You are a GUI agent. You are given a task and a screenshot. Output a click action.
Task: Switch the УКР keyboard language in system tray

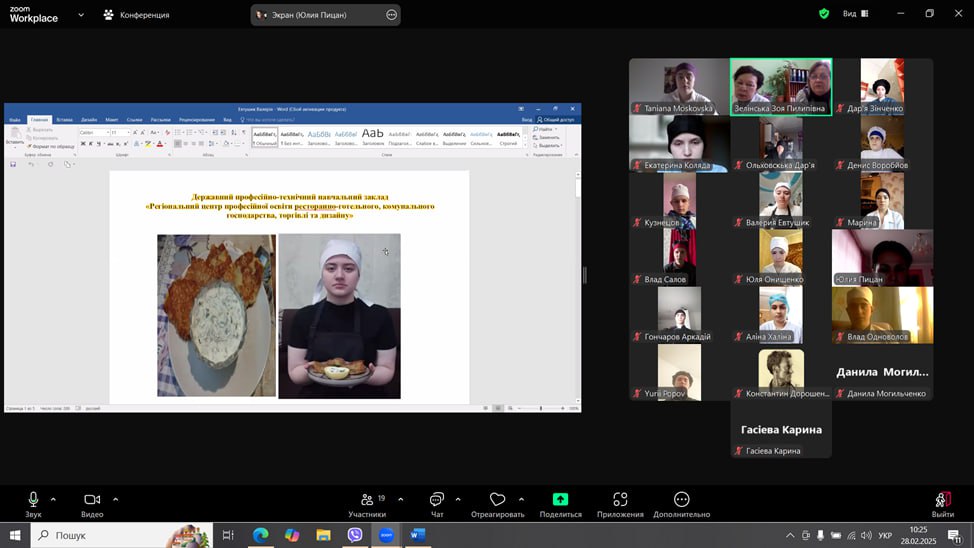tap(885, 536)
